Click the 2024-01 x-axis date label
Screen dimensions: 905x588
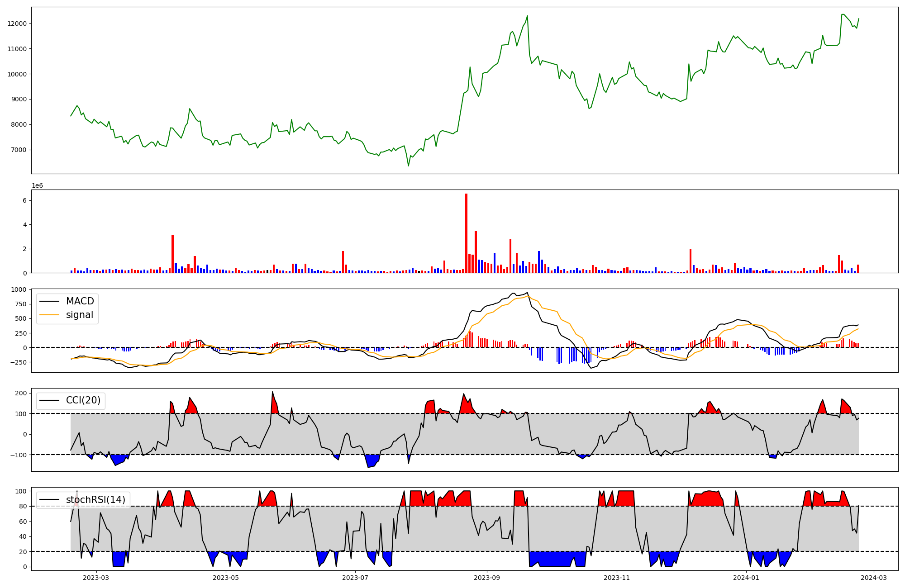click(x=746, y=578)
